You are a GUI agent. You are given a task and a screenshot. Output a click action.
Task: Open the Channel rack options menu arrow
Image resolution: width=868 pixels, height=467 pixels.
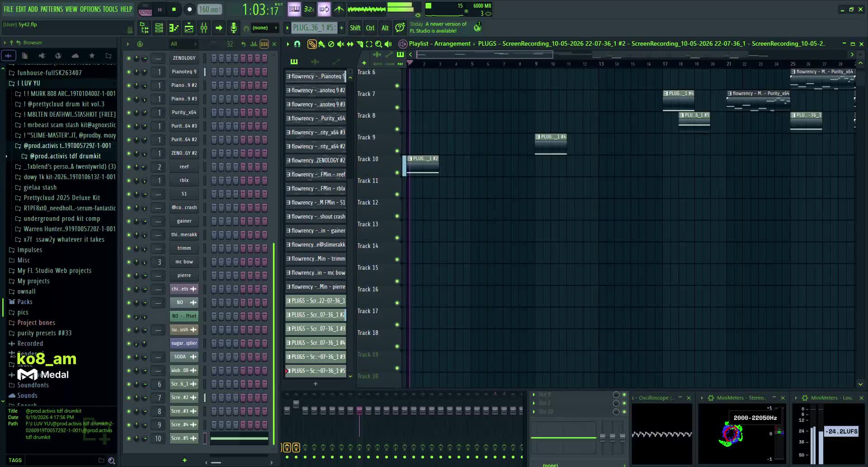coord(128,44)
